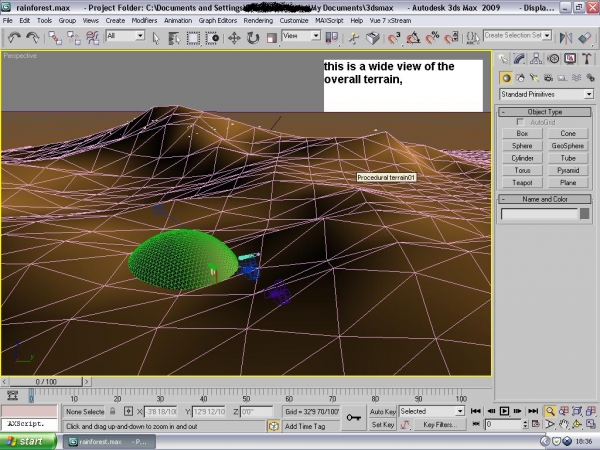Select the Geometry category icon
The width and height of the screenshot is (600, 450).
coord(506,78)
